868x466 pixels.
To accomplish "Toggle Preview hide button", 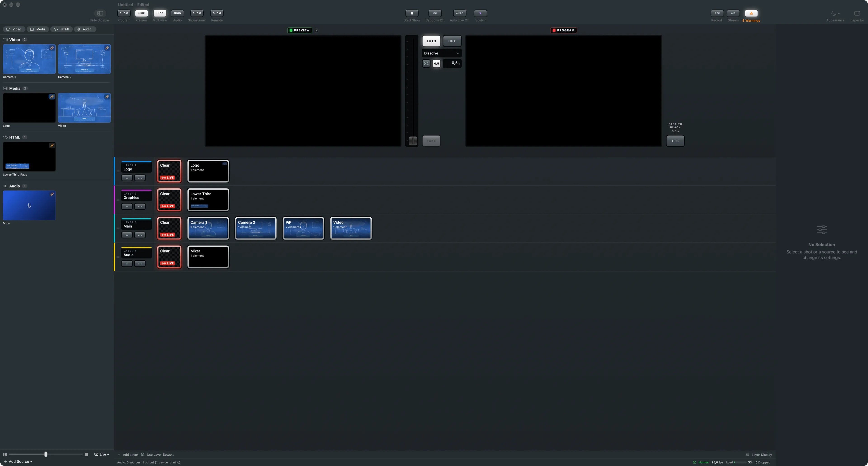I will click(x=141, y=13).
